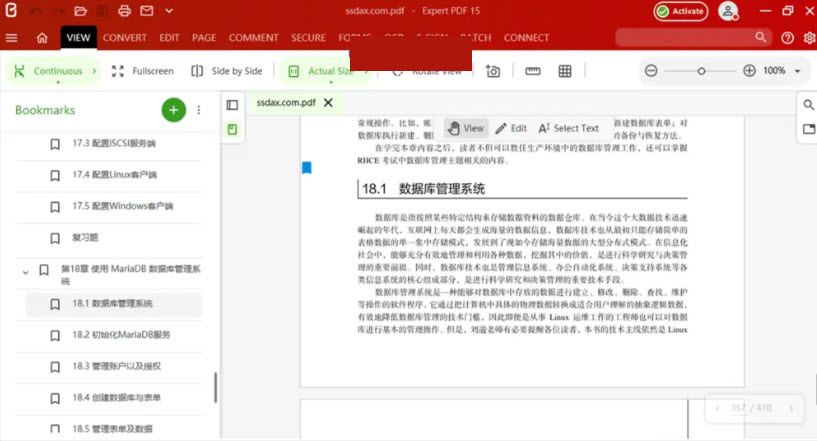Switch to View hand mode
Viewport: 817px width, 441px height.
pos(466,128)
